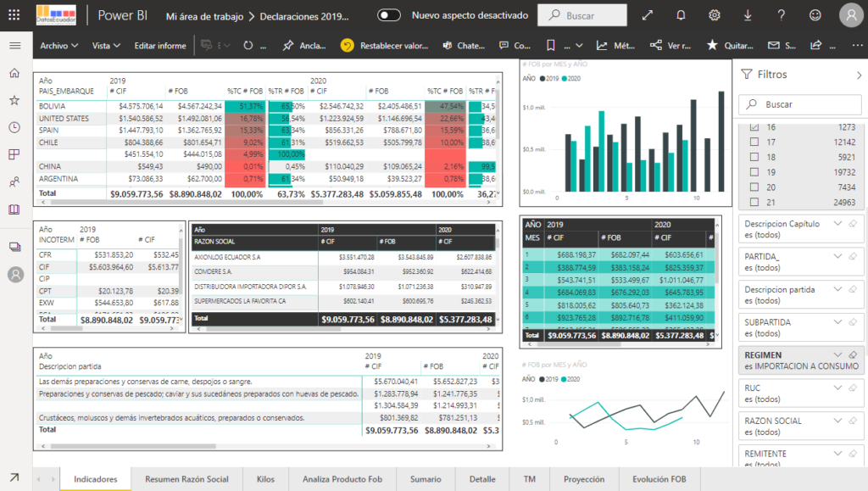Open Favorites star in left sidebar

click(x=14, y=100)
